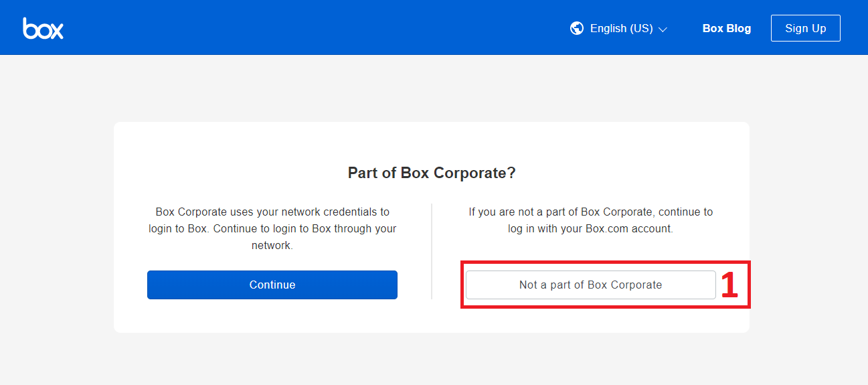This screenshot has height=385, width=868.
Task: Click the vertical divider between the options
Action: (432, 251)
